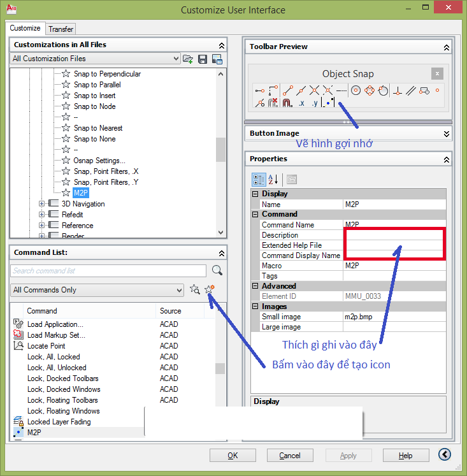This screenshot has width=467, height=476.
Task: Collapse the Advanced section in Properties grid
Action: coord(255,286)
